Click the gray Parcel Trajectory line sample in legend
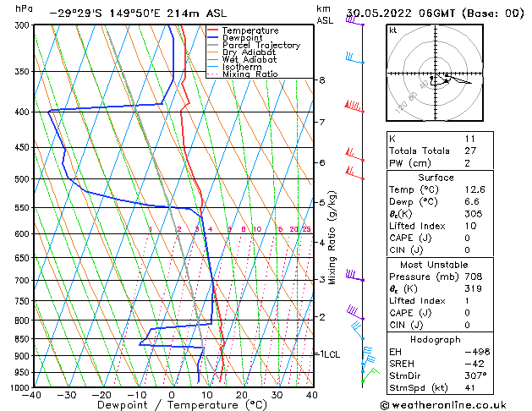This screenshot has width=532, height=411. coord(212,45)
